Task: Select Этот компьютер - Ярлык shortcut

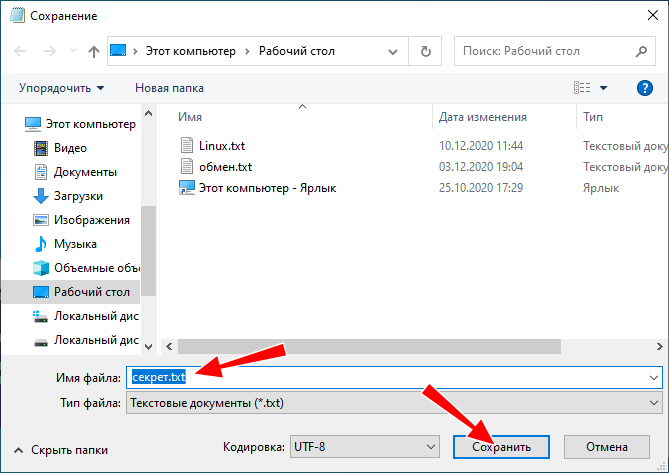Action: pyautogui.click(x=267, y=187)
